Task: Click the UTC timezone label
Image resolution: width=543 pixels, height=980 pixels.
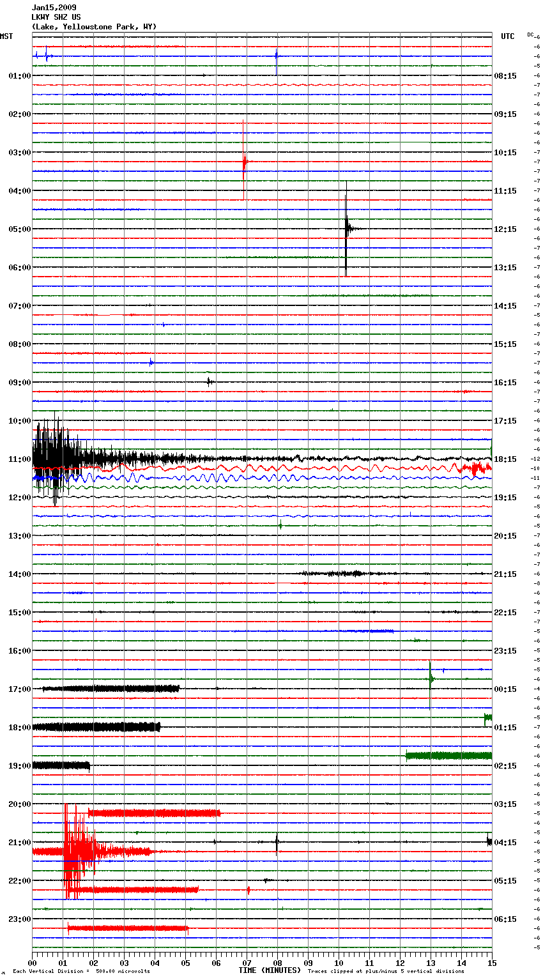Action: (507, 36)
